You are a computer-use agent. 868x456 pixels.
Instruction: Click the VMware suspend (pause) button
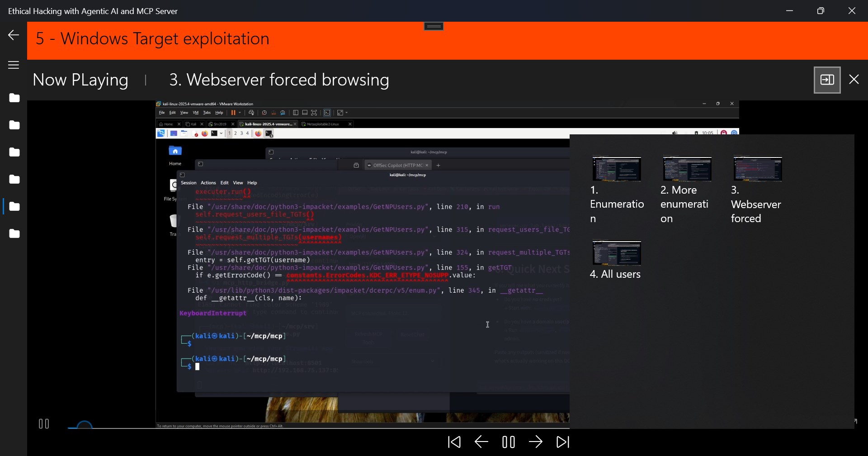click(233, 113)
